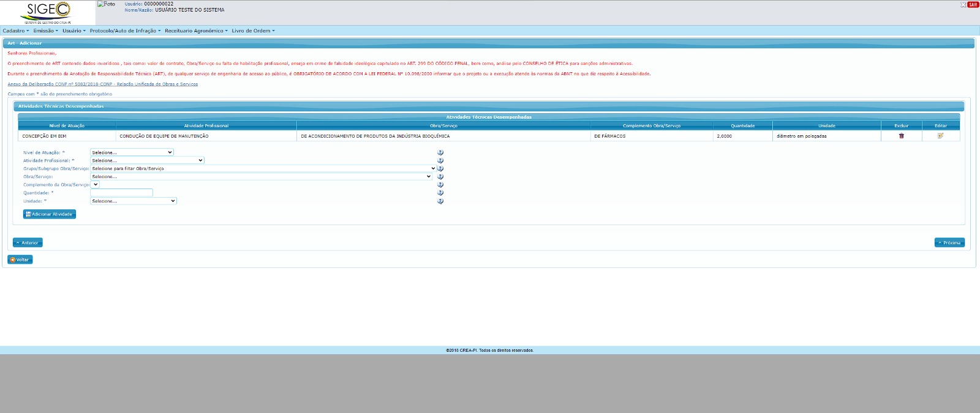
Task: Open help icon beside Unidade dropdown
Action: click(440, 201)
